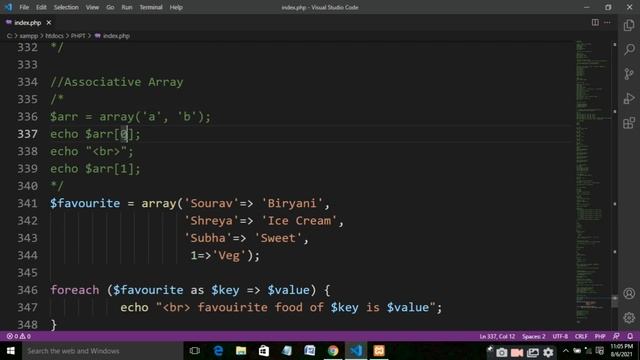This screenshot has height=360, width=640.
Task: Open the Accounts menu icon
Action: pyautogui.click(x=629, y=293)
